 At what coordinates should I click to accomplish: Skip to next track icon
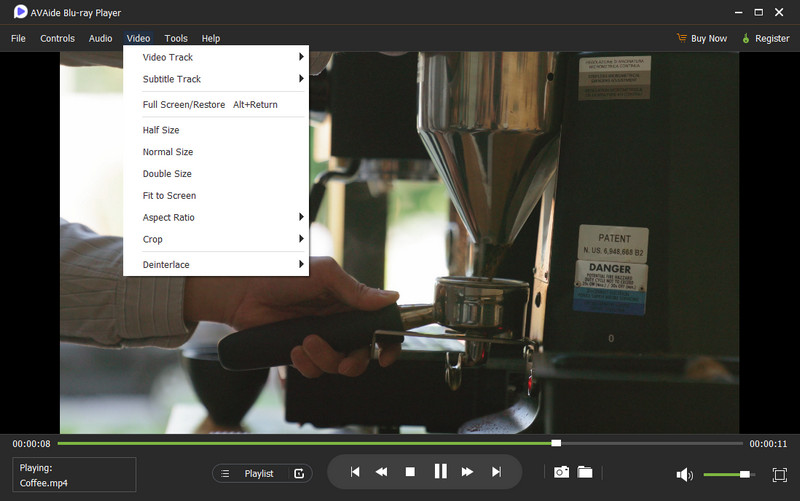(496, 472)
